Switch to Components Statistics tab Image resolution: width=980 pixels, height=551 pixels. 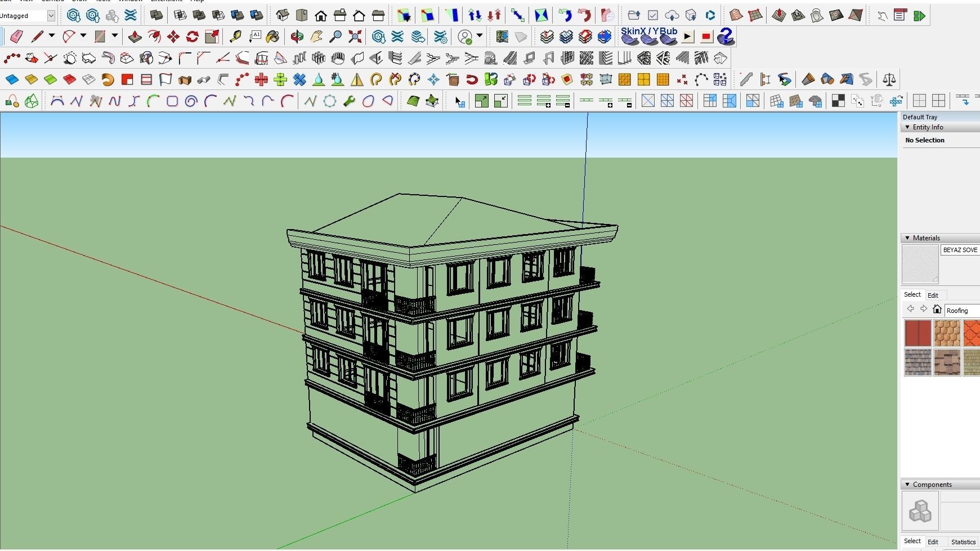tap(963, 542)
